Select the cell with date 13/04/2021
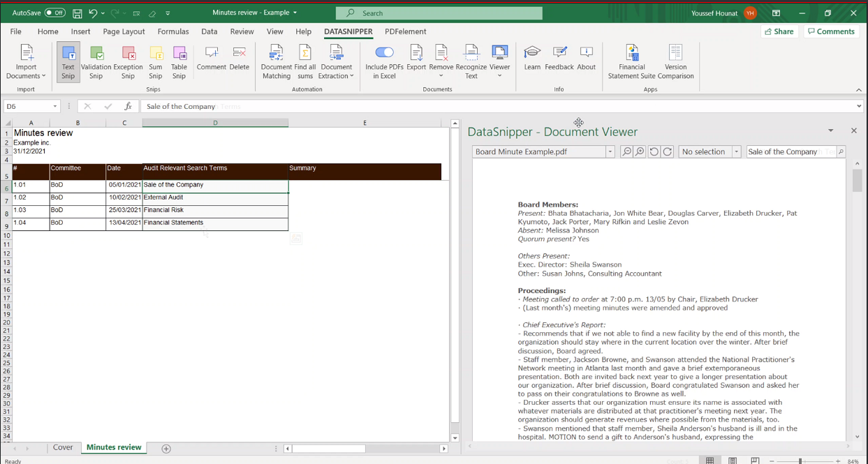This screenshot has width=868, height=464. point(124,224)
